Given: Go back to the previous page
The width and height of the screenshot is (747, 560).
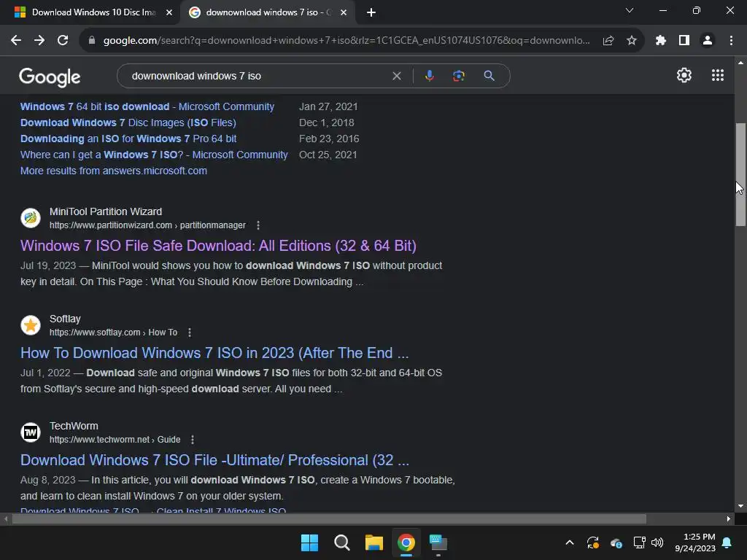Looking at the screenshot, I should coord(16,41).
